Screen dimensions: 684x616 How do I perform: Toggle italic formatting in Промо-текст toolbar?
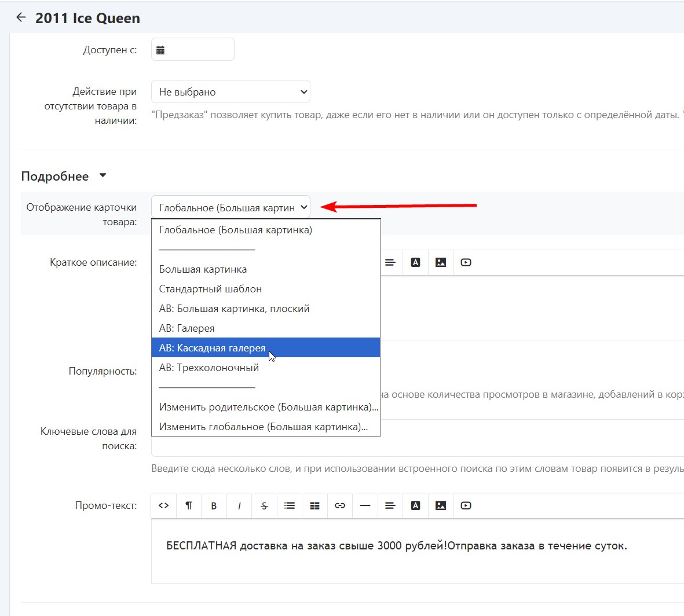pos(239,505)
